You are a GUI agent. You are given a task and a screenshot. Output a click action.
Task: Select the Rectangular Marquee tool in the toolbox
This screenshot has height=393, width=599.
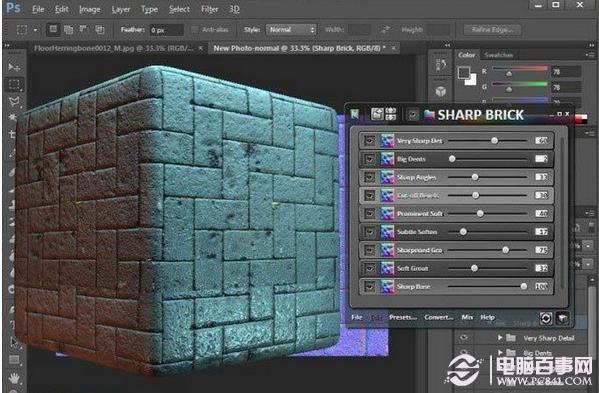[x=14, y=84]
